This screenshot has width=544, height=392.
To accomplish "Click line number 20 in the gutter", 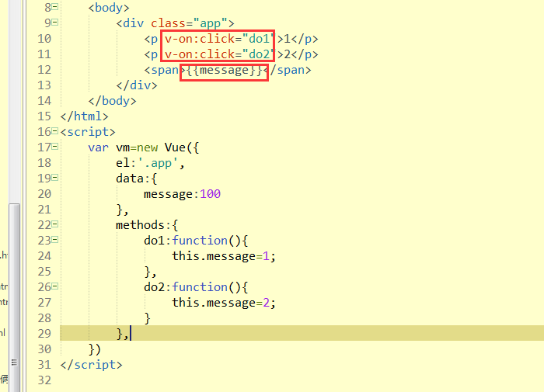I will pyautogui.click(x=44, y=194).
